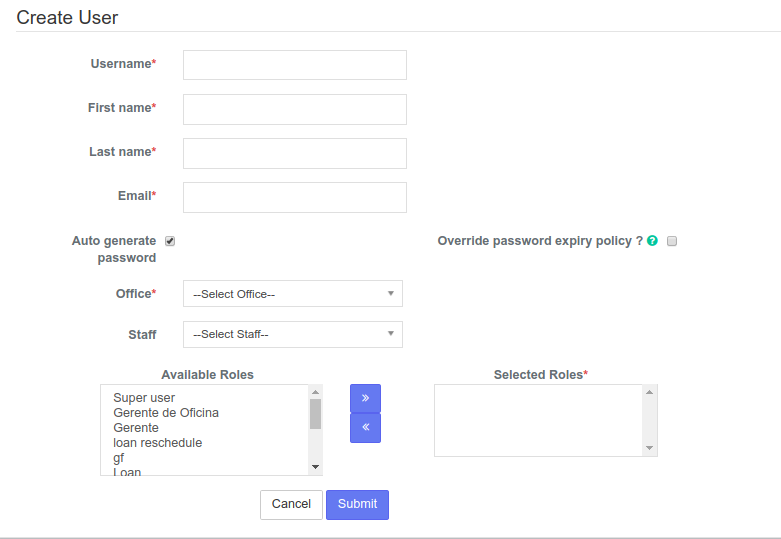Click Available Roles scroll down arrow
The width and height of the screenshot is (781, 539).
point(315,467)
